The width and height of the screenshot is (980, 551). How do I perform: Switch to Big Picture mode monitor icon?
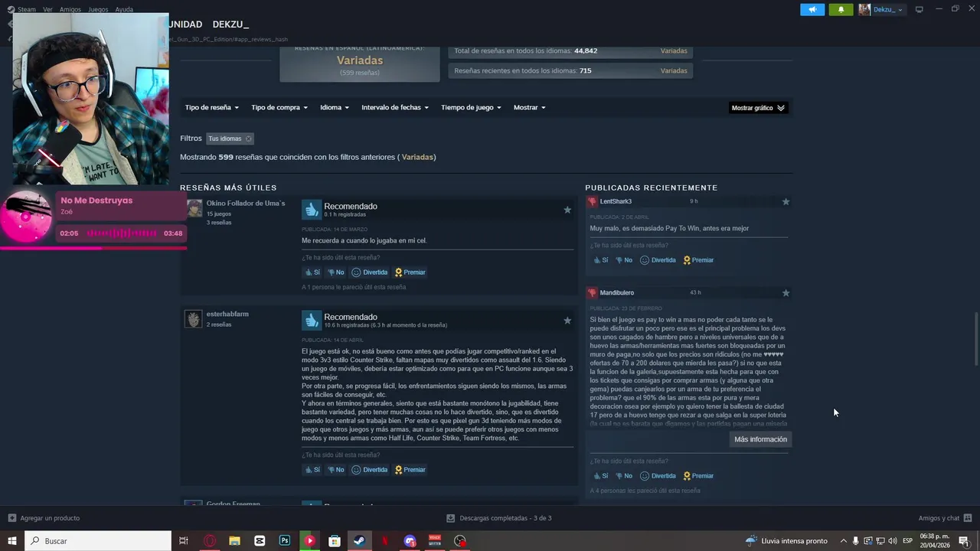click(920, 9)
